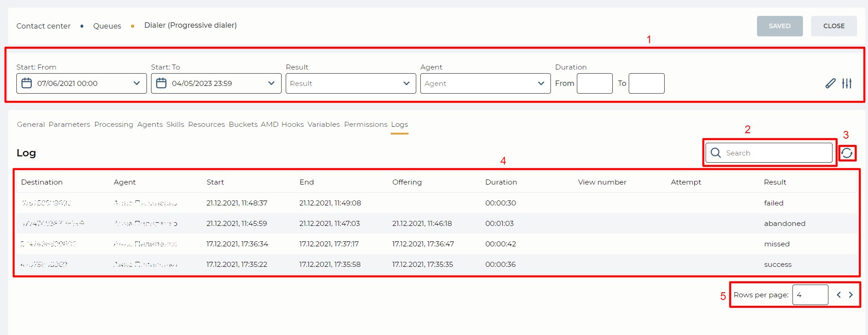Screen dimensions: 868x335
Task: Open the Hooks tab
Action: pos(293,124)
